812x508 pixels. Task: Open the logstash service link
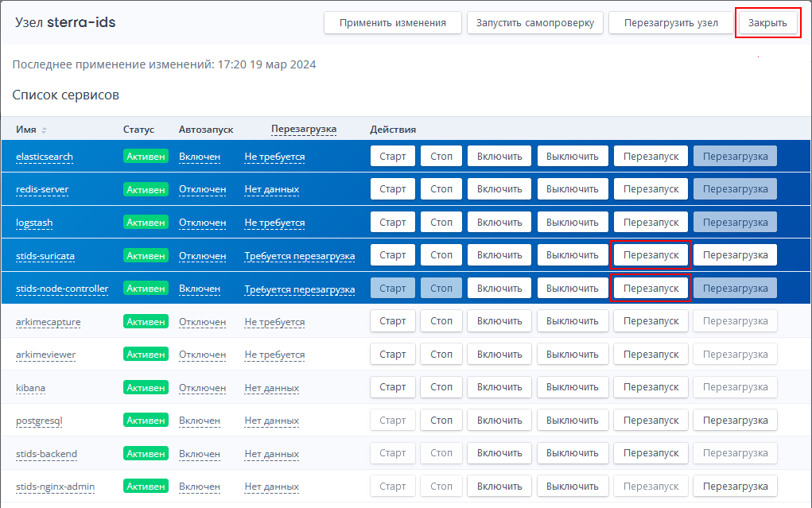[x=34, y=223]
